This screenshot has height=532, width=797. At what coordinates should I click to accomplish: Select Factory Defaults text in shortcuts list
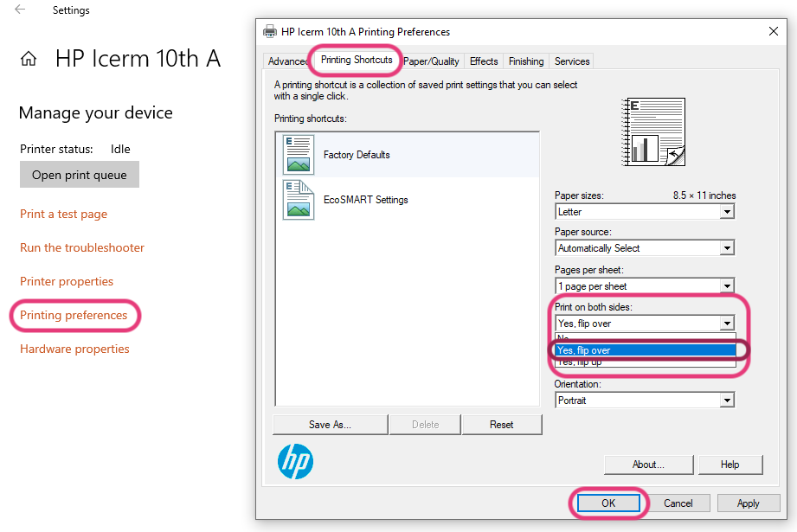357,155
